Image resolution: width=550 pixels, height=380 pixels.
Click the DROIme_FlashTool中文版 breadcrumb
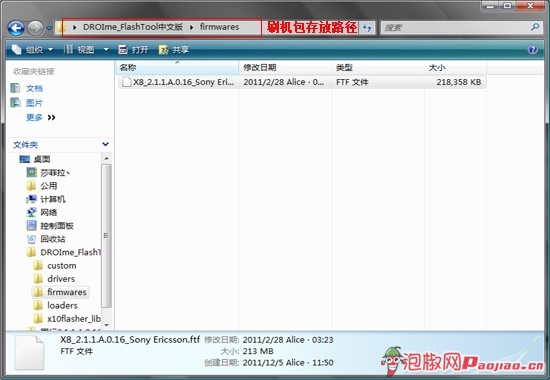133,27
